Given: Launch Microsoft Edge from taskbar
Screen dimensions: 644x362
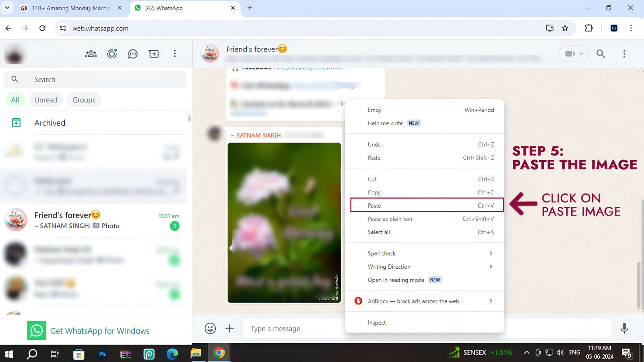Looking at the screenshot, I should tap(172, 354).
